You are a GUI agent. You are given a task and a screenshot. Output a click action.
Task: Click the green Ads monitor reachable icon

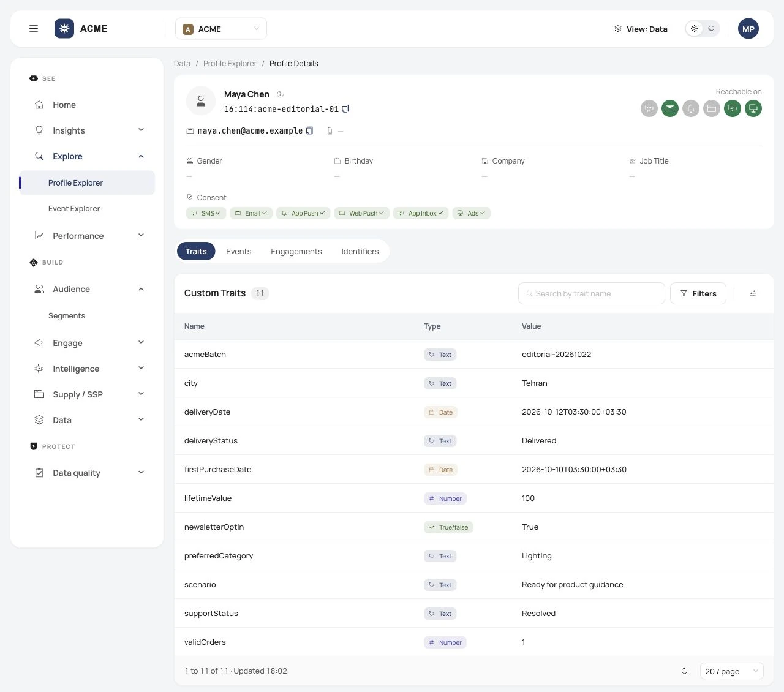(x=753, y=108)
